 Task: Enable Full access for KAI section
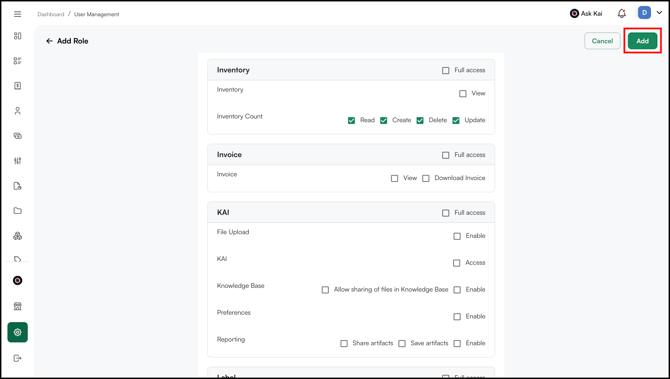(x=446, y=213)
